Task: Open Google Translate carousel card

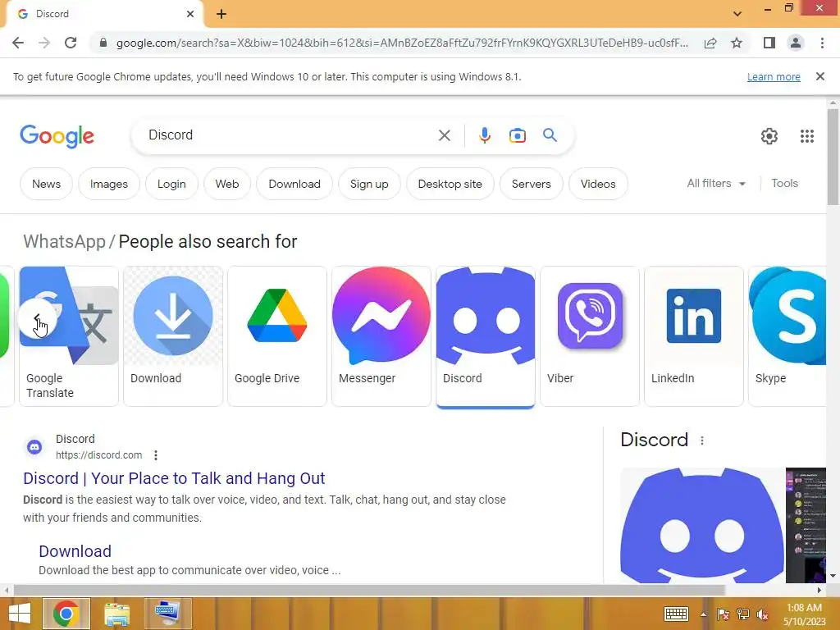Action: coord(69,336)
